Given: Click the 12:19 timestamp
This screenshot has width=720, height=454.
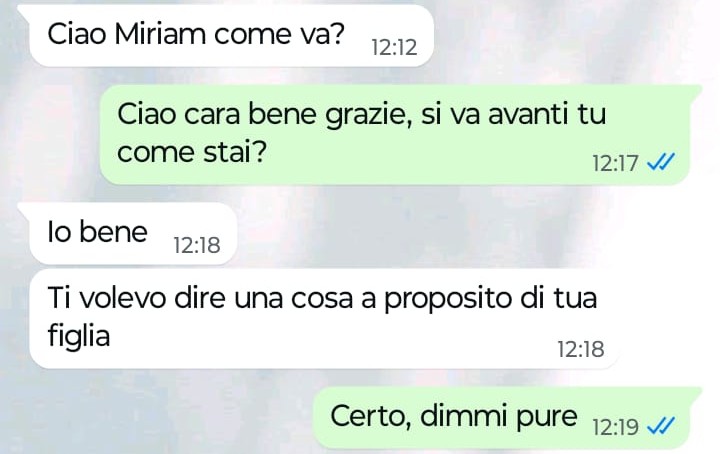Looking at the screenshot, I should 615,427.
